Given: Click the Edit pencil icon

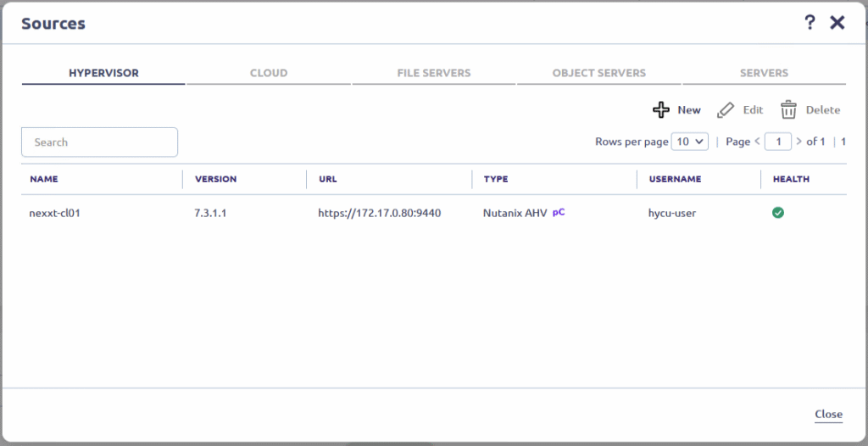Looking at the screenshot, I should (725, 110).
